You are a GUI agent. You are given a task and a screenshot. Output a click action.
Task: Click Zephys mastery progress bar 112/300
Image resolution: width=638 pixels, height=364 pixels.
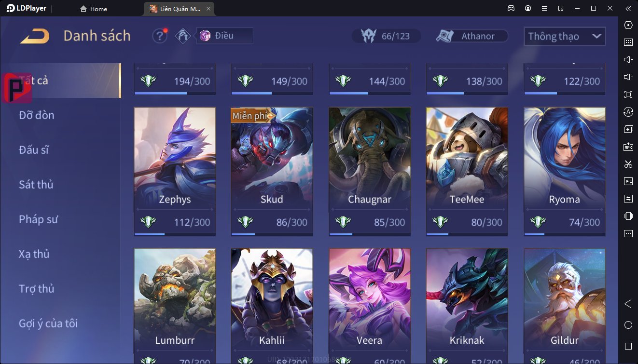(175, 234)
